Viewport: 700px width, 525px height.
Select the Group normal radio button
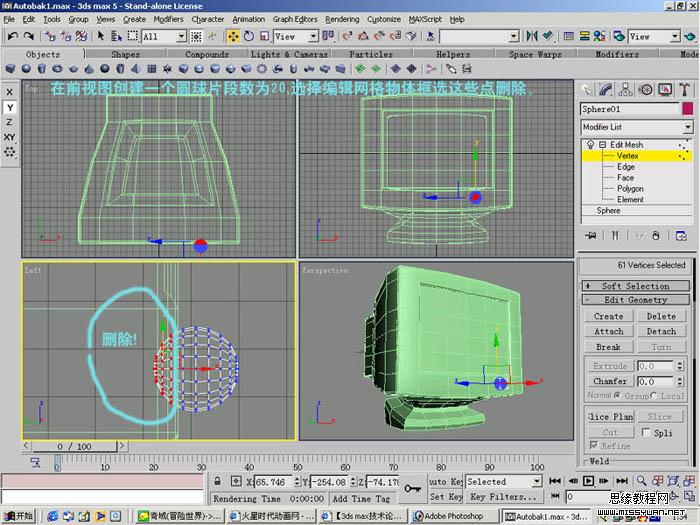coord(617,395)
